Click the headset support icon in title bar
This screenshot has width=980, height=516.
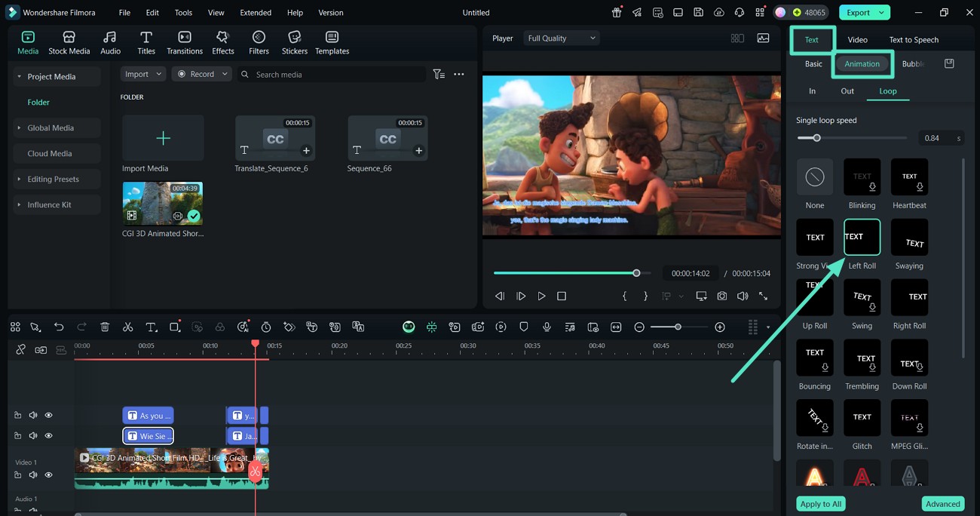pos(740,12)
